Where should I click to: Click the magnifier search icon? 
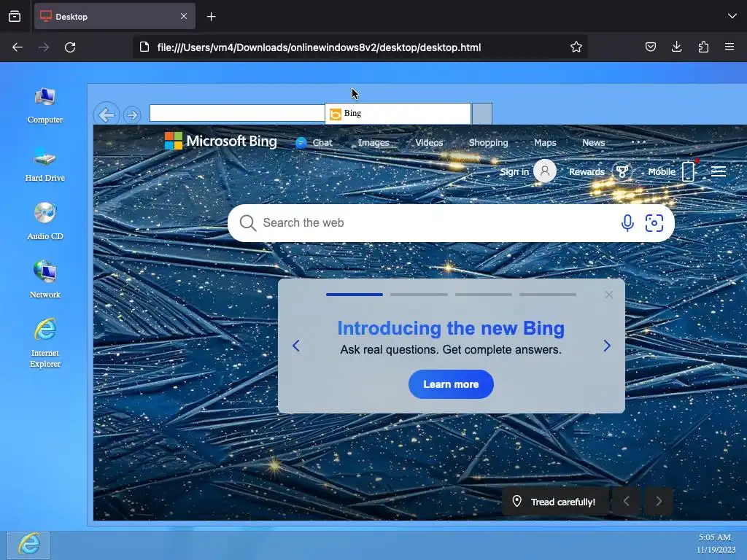[248, 223]
